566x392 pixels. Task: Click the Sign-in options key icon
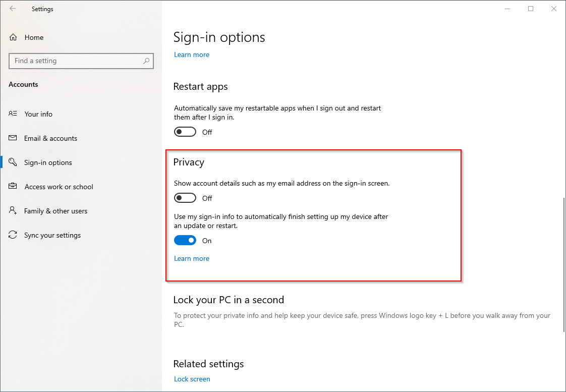[13, 162]
